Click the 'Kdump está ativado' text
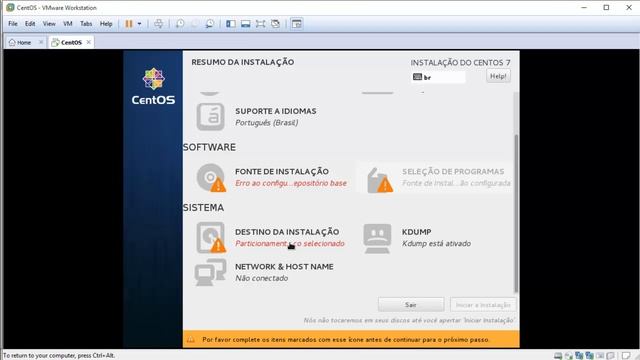This screenshot has height=360, width=640. pos(436,244)
